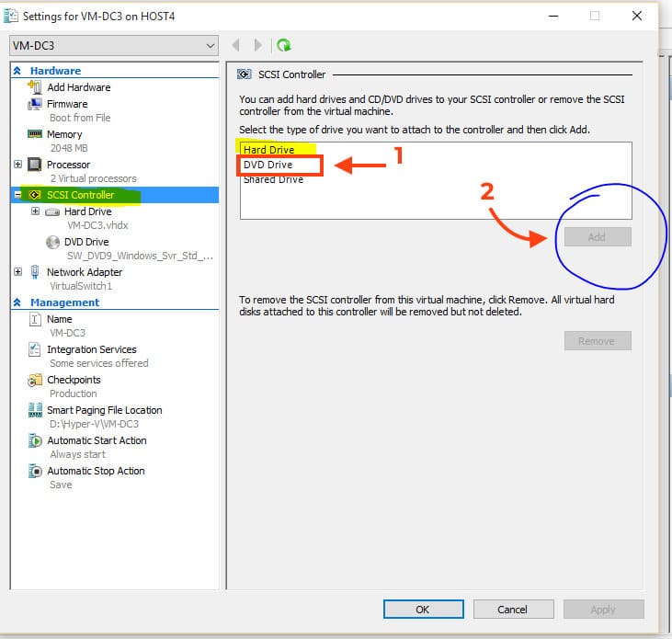Select Smart Paging File Location item
The width and height of the screenshot is (672, 639).
tap(104, 410)
